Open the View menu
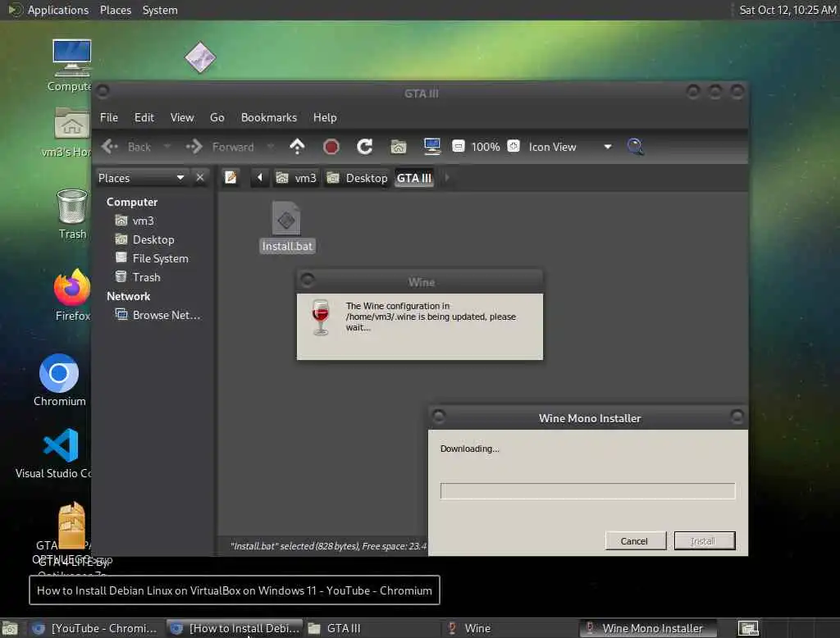This screenshot has width=840, height=638. coord(182,117)
